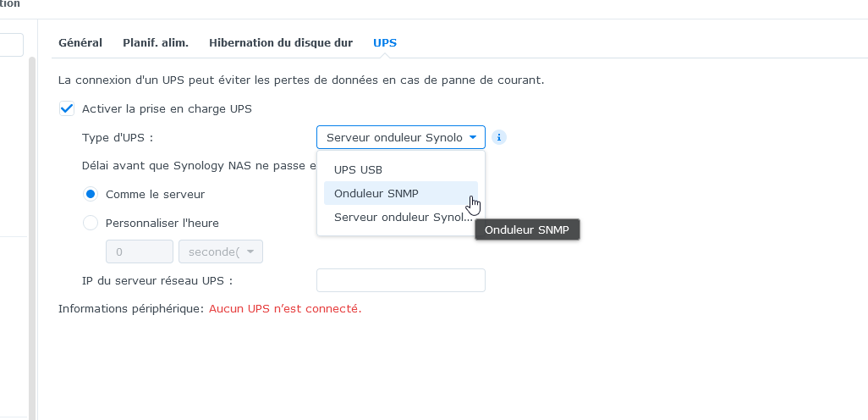Choose Serveur onduleur Synol... list entry
The height and width of the screenshot is (420, 868).
click(400, 218)
